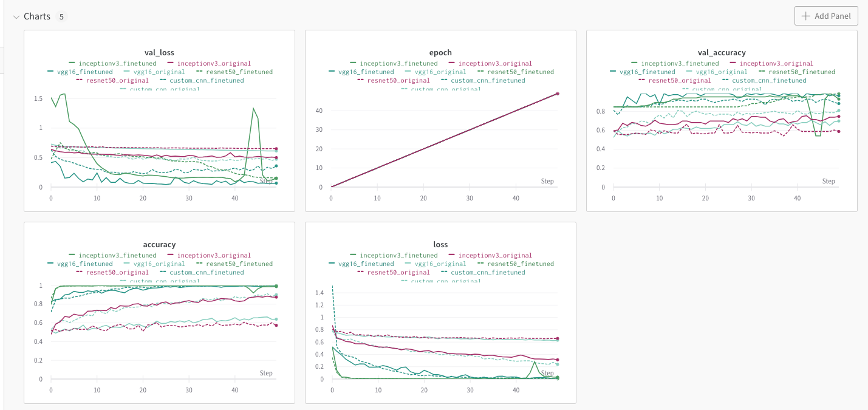Collapse the Charts section chevron
The height and width of the screenshot is (410, 868).
(16, 16)
